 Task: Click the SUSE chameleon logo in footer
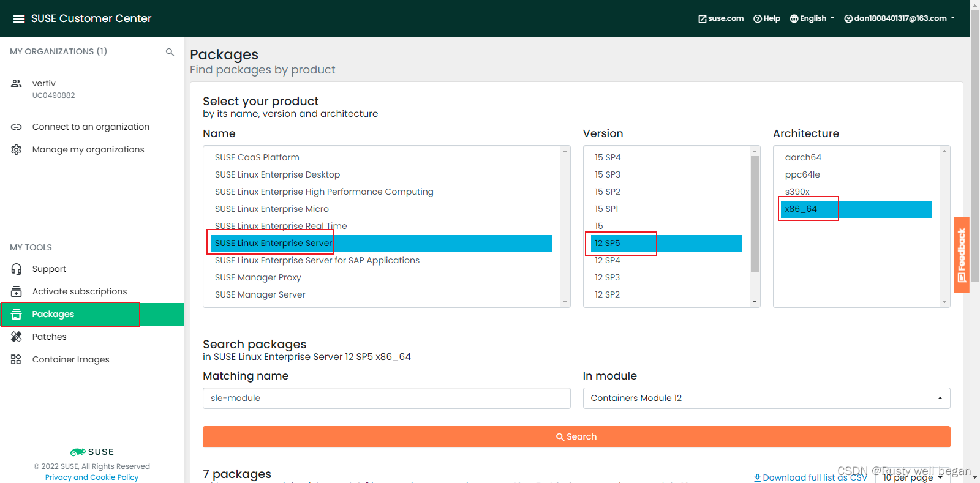[78, 452]
